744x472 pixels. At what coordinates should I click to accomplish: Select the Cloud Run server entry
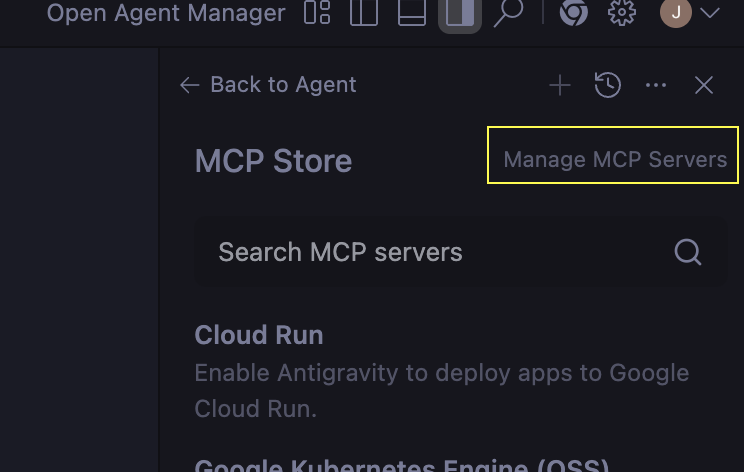point(259,335)
